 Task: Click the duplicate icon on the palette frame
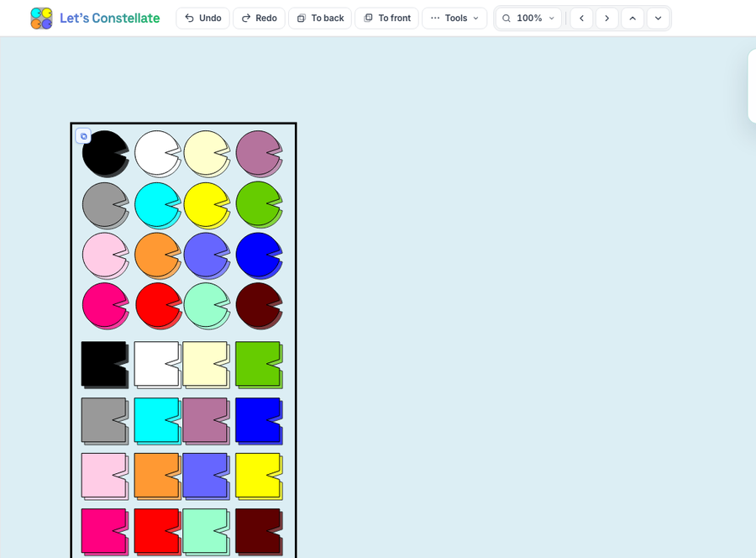[83, 136]
